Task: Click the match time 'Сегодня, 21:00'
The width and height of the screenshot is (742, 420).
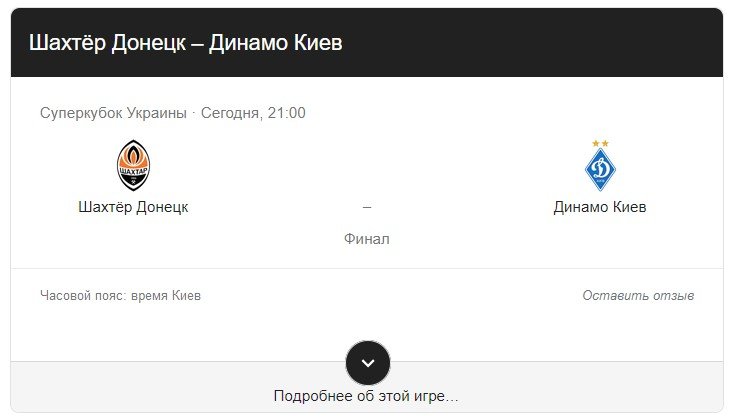Action: [x=253, y=113]
